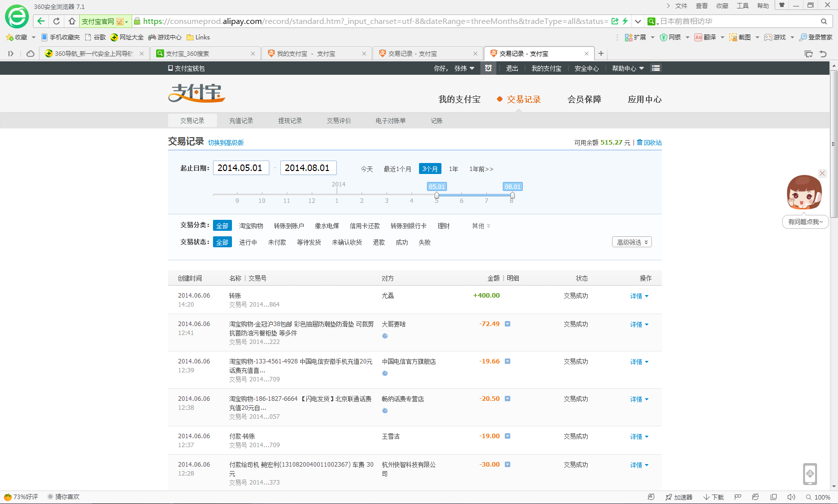
Task: Click the 05.01 timeline slider handle
Action: 436,195
